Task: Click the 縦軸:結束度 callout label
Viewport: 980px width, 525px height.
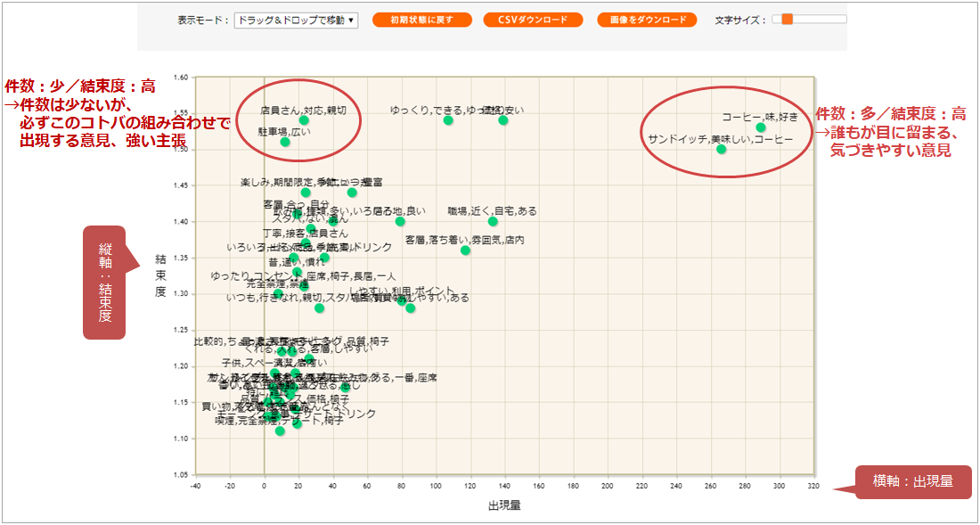Action: click(104, 283)
